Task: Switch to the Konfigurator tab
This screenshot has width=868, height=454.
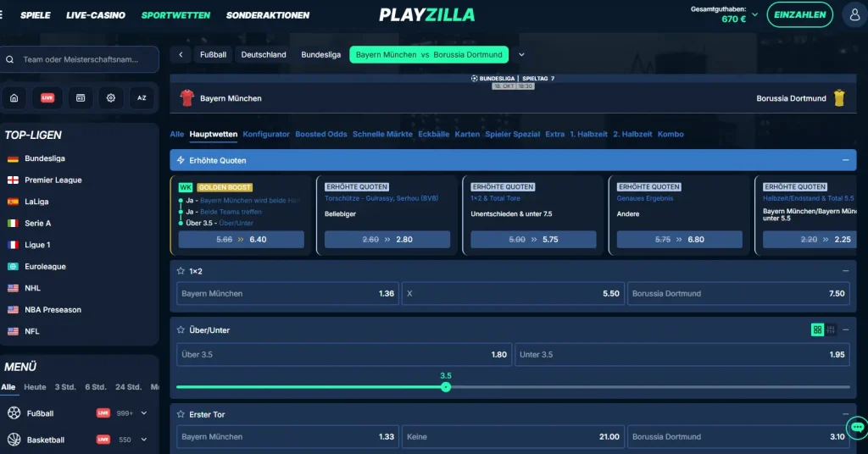Action: tap(266, 135)
